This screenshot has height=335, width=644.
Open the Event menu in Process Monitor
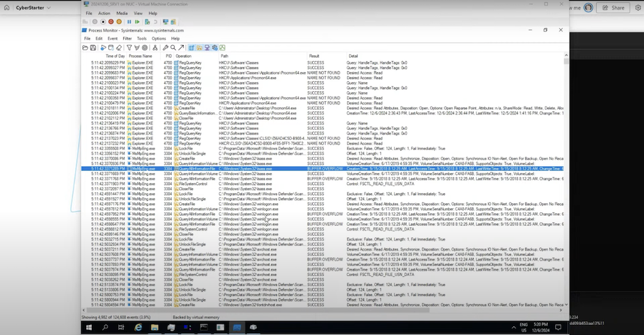(112, 38)
